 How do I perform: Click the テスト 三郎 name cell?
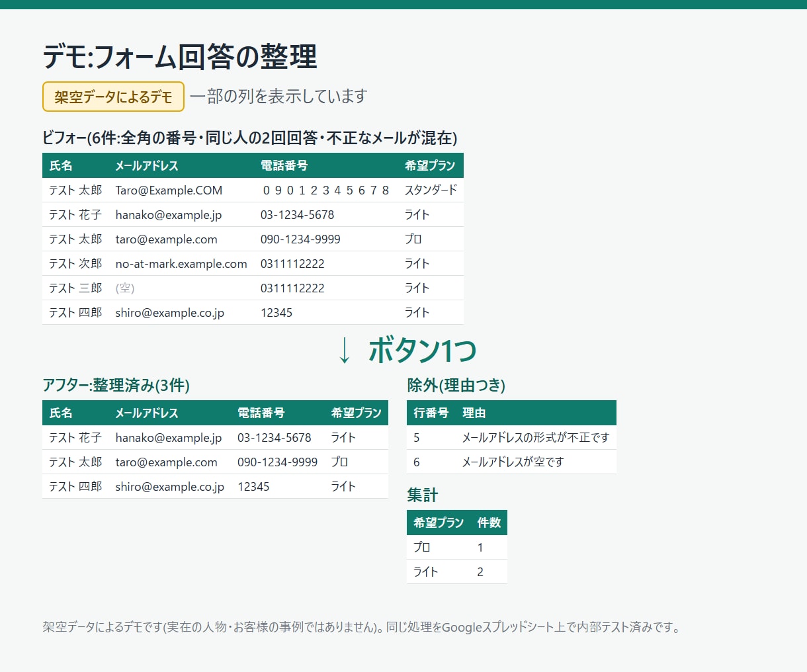click(x=75, y=288)
